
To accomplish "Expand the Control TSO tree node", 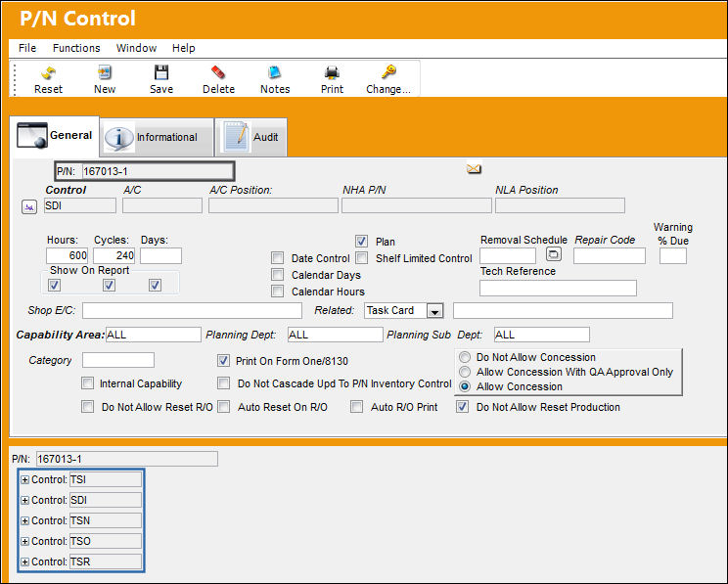I will click(x=25, y=541).
